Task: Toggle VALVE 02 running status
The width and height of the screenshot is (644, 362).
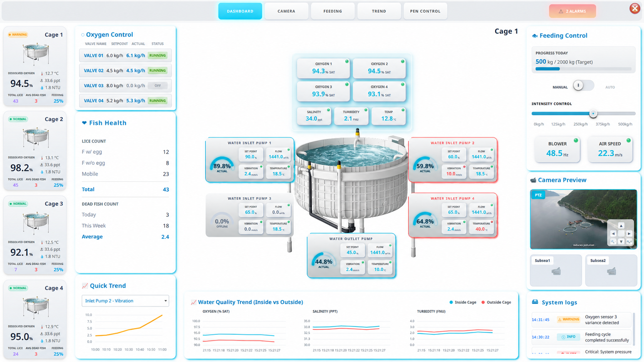Action: [x=157, y=70]
